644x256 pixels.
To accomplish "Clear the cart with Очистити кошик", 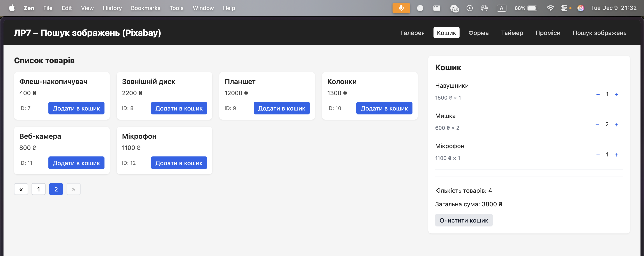I will [464, 220].
